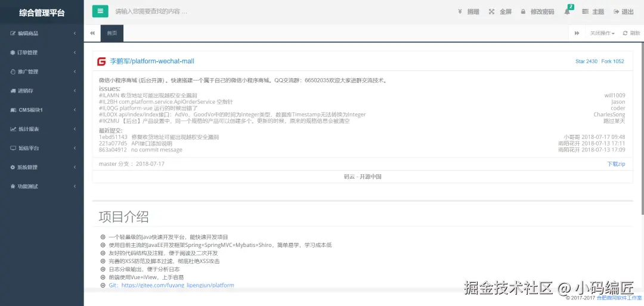
Task: Open issue #IL2BH ApiOrderService 空指针
Action: (x=166, y=101)
